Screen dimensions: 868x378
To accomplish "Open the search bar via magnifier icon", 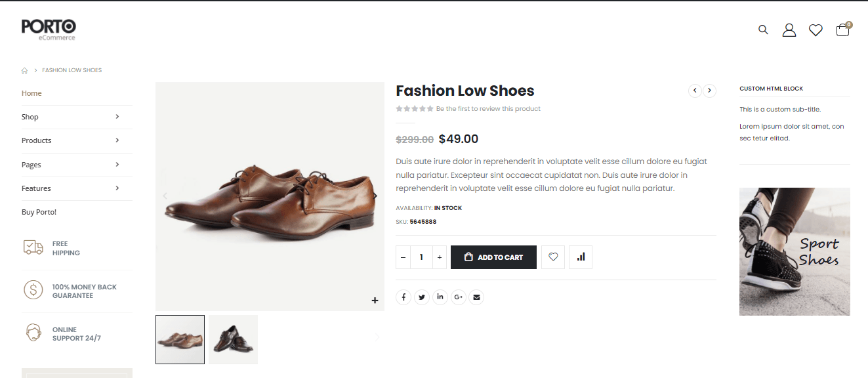I will tap(763, 30).
